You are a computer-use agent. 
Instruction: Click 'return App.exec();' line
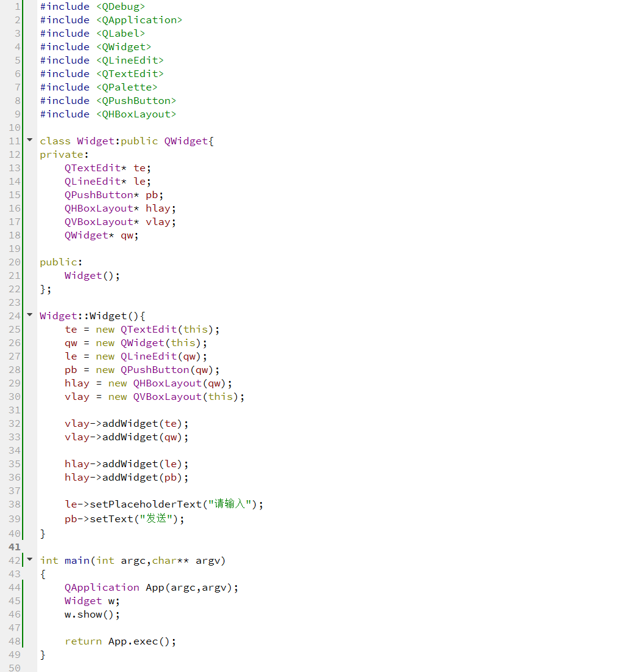point(120,641)
